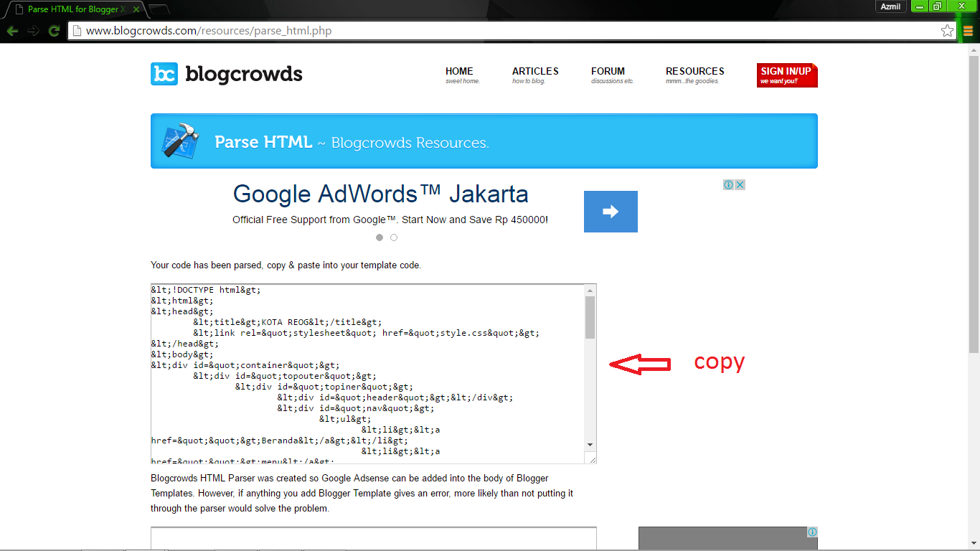Viewport: 980px width, 551px height.
Task: Click the blogcrowds site name text
Action: click(x=244, y=74)
